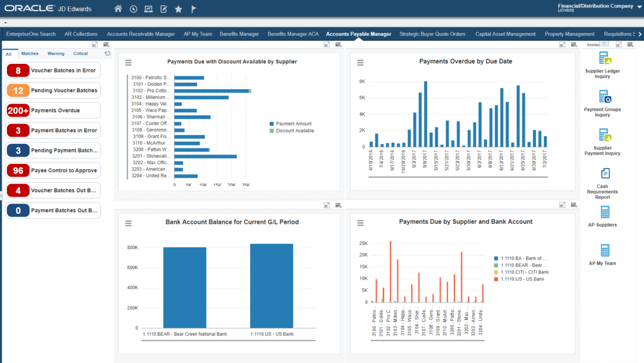Open the Bank Account Balance chart hamburger menu

click(x=128, y=223)
